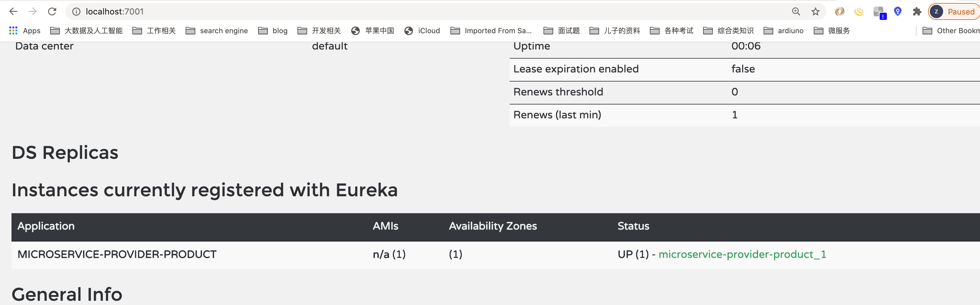Select the MICROSERVICE-PROVIDER-PRODUCT application cell
Viewport: 980px width, 305px height.
117,254
